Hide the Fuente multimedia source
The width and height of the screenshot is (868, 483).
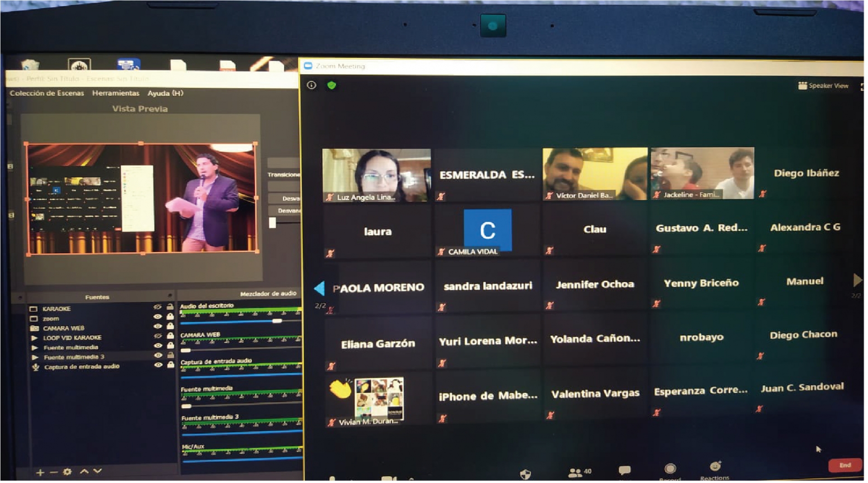pos(158,346)
